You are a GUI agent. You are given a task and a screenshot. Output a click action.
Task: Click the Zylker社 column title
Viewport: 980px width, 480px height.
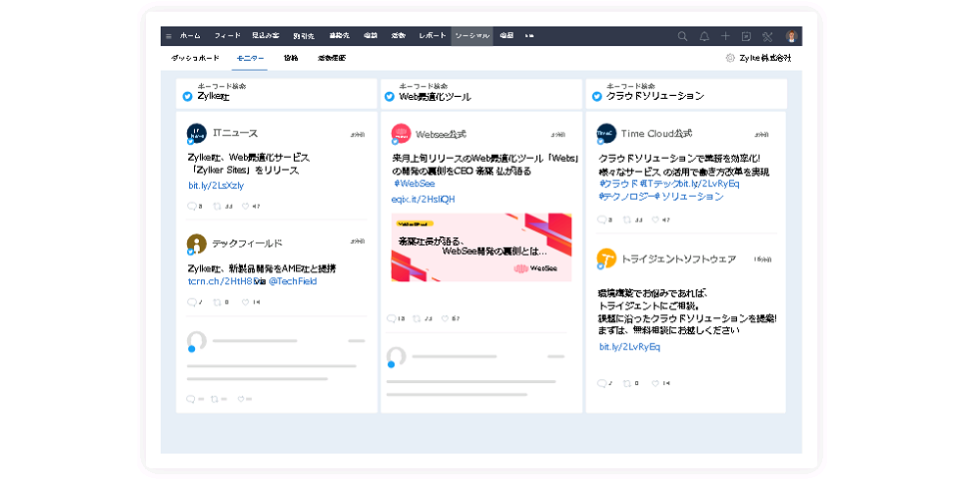214,96
